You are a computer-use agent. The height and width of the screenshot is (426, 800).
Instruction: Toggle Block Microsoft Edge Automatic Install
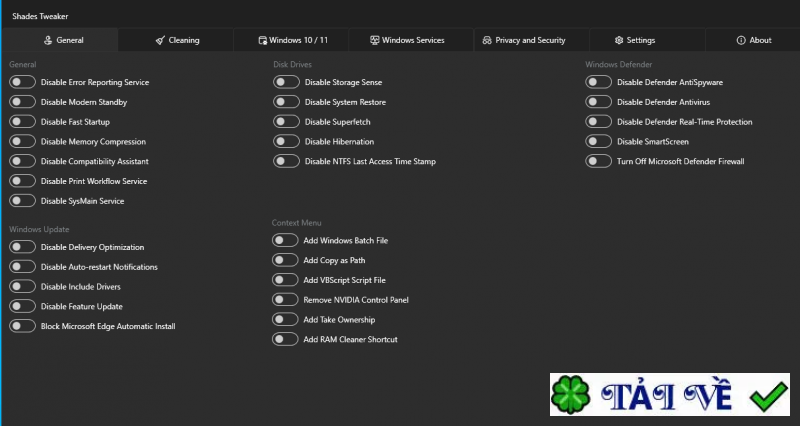point(22,326)
